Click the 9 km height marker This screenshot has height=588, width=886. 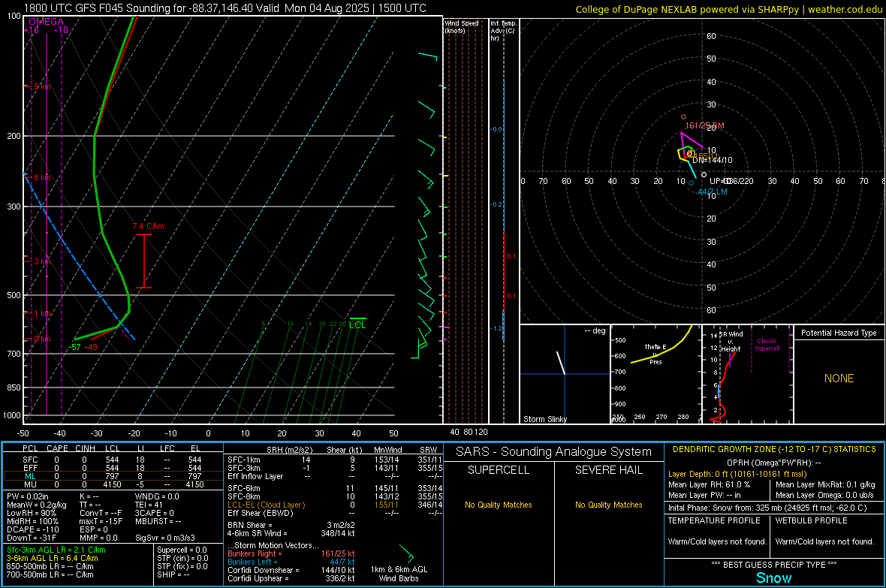pyautogui.click(x=42, y=86)
